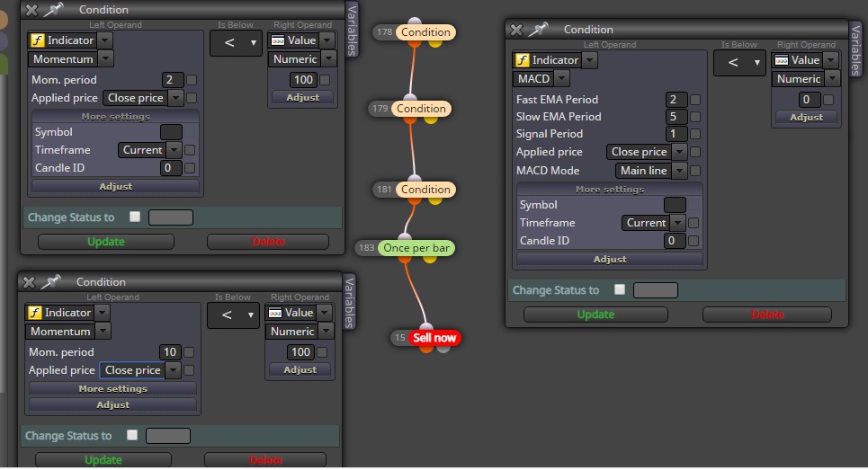Open Variables tab of Mom. period 2 panel

point(352,30)
